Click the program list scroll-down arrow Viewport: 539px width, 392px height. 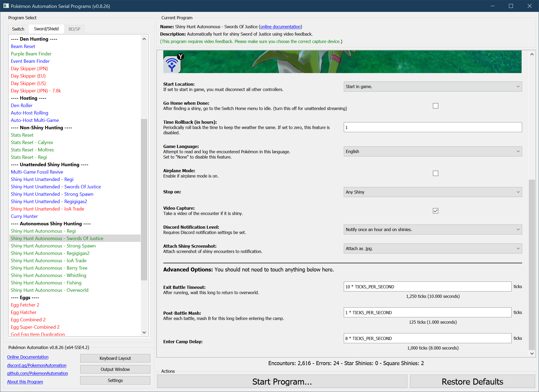(x=144, y=332)
